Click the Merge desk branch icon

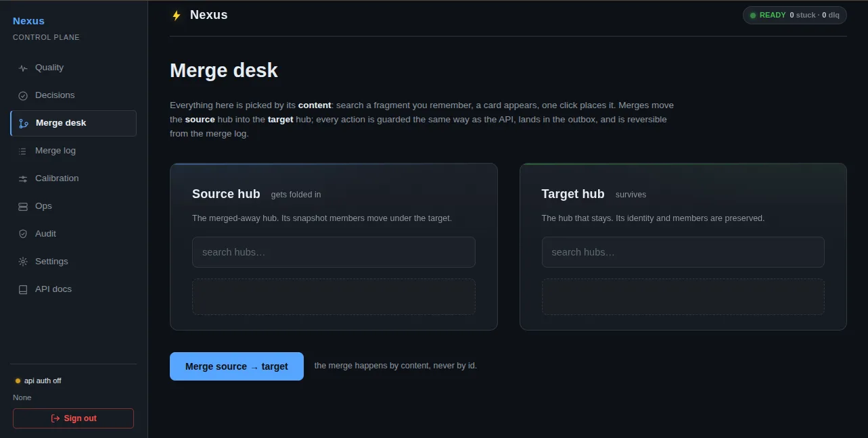tap(24, 123)
